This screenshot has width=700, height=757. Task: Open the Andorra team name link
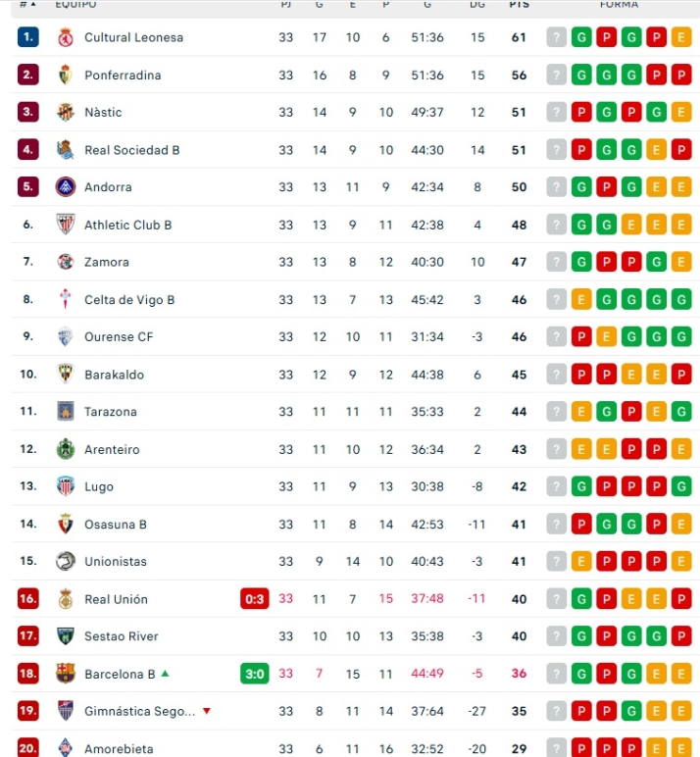click(108, 187)
